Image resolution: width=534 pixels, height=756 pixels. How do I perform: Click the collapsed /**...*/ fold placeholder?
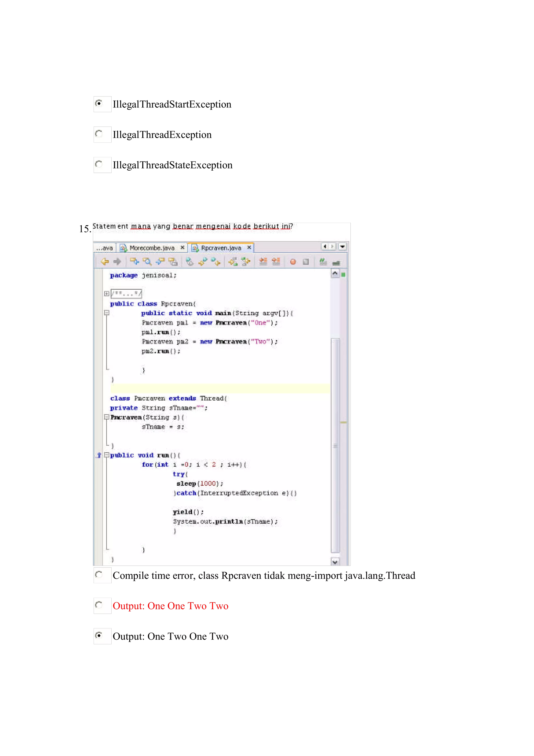126,293
